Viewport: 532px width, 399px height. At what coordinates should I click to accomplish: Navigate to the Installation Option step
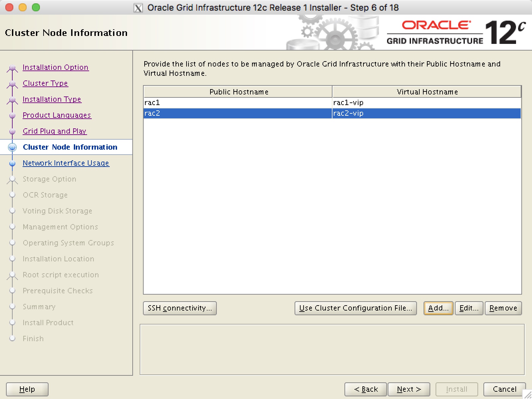tap(55, 67)
